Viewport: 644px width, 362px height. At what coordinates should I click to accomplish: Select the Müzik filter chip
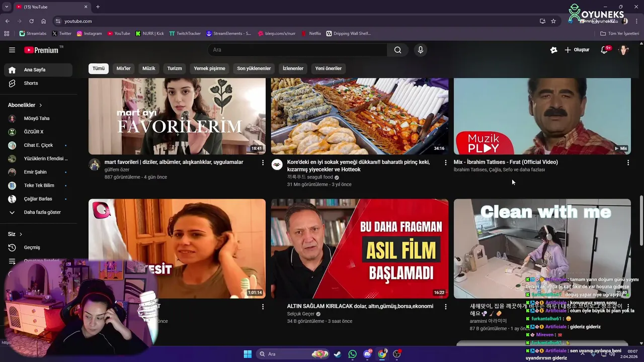click(149, 68)
